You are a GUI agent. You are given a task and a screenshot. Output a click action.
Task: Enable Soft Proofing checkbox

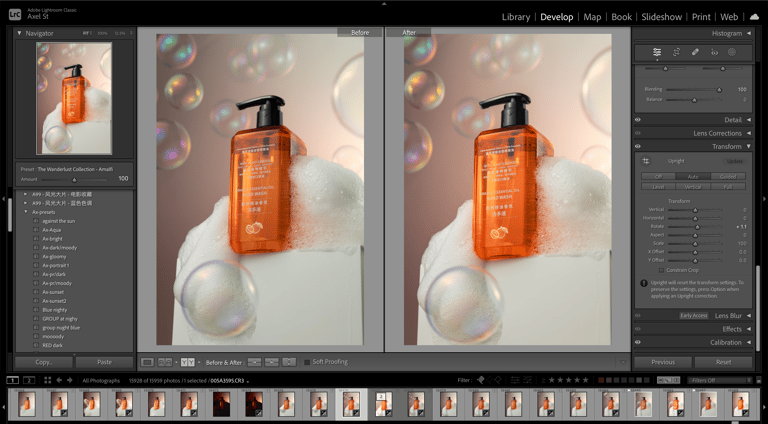(307, 362)
